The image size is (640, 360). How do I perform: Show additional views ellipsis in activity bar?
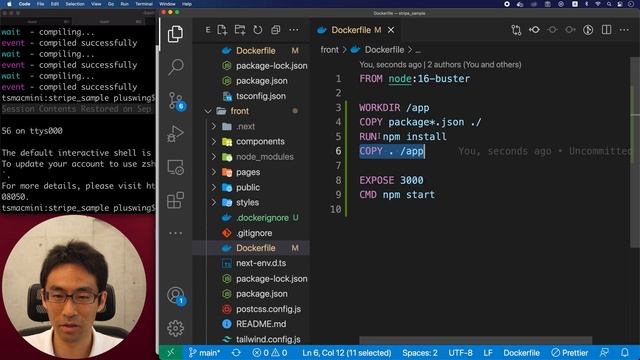[176, 233]
